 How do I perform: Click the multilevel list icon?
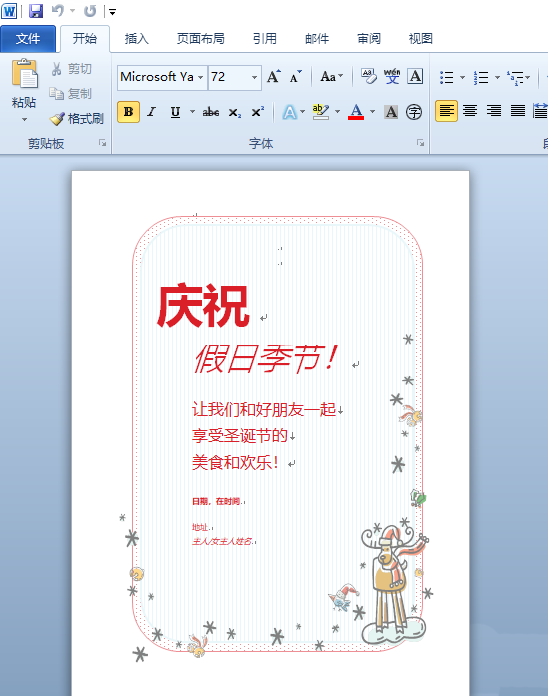pos(516,77)
